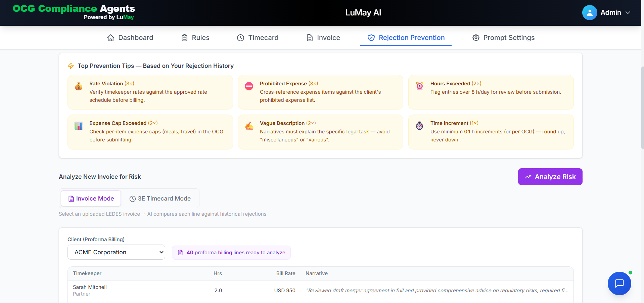Image resolution: width=644 pixels, height=303 pixels.
Task: Click the Client (Proforma Billing) label
Action: pos(96,240)
